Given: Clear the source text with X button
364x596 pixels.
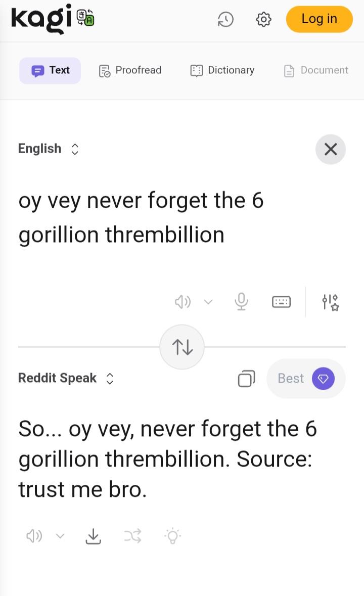Looking at the screenshot, I should point(331,149).
